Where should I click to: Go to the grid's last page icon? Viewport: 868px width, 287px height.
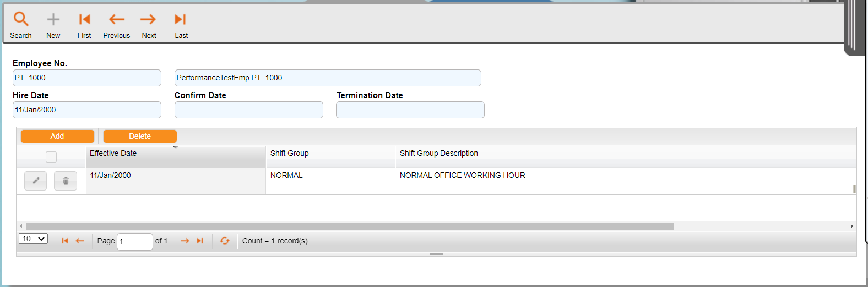[200, 241]
